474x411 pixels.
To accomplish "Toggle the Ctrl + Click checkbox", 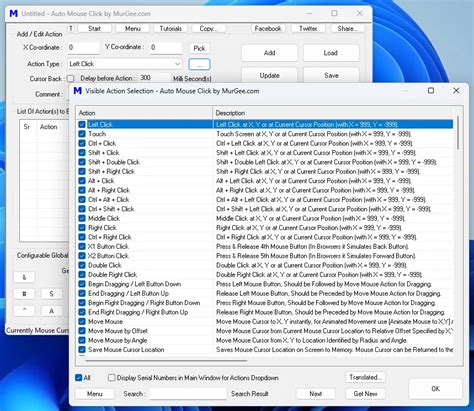I will (82, 143).
